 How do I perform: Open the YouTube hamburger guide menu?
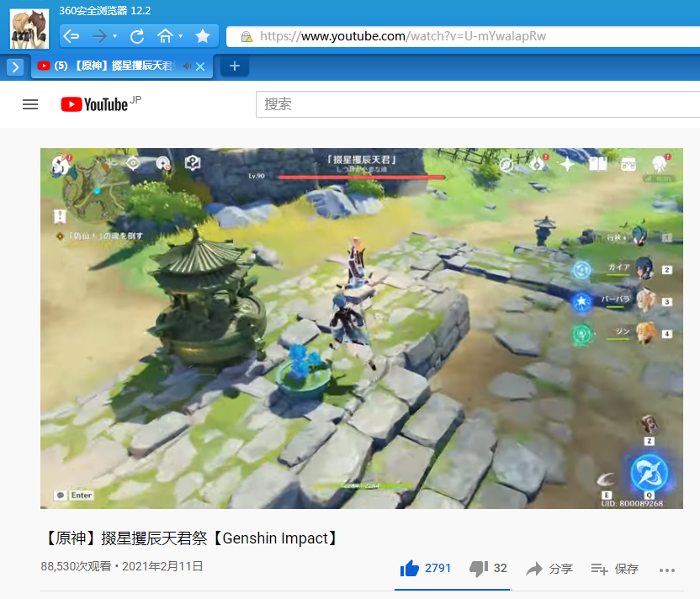[x=30, y=104]
